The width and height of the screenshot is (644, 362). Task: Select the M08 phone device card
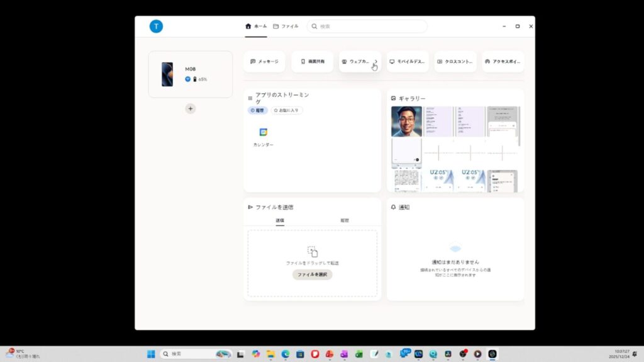coord(191,74)
